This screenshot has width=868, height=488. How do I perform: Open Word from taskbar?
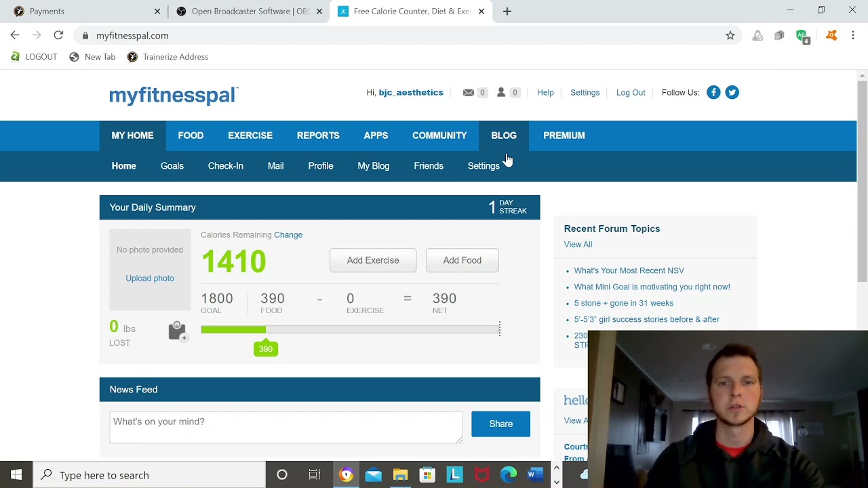point(536,475)
